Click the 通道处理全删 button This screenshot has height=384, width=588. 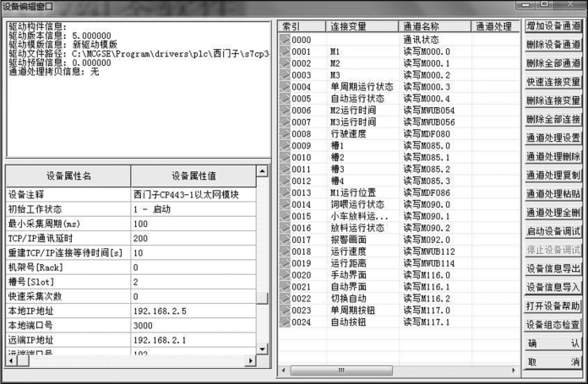pyautogui.click(x=553, y=213)
